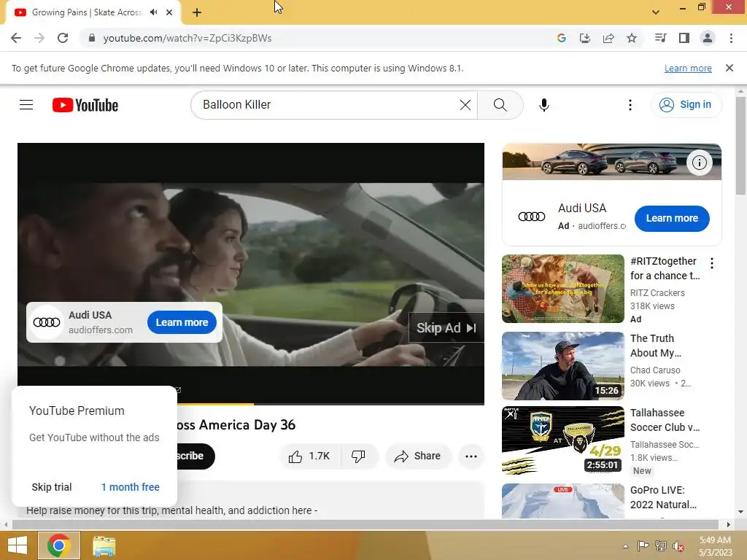
Task: Open Chrome's three-dot menu
Action: [x=731, y=38]
